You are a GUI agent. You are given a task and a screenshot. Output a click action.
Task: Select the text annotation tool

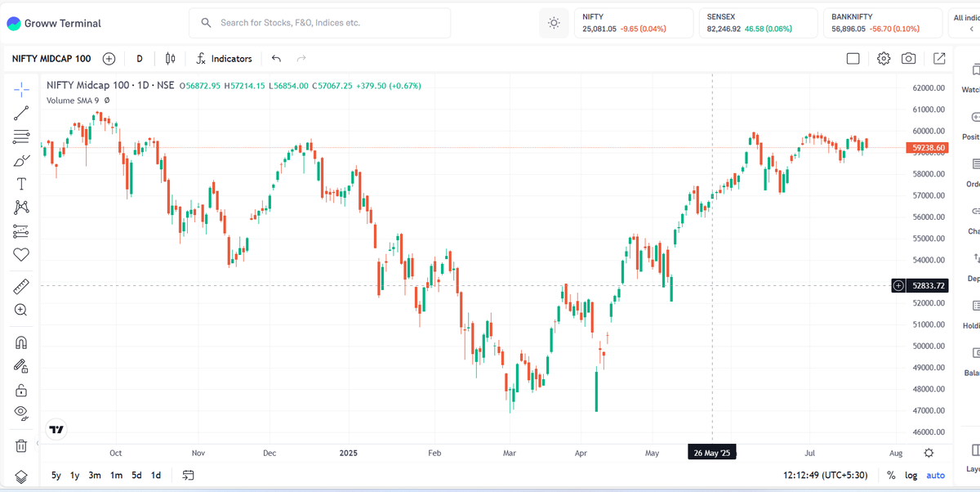(21, 184)
